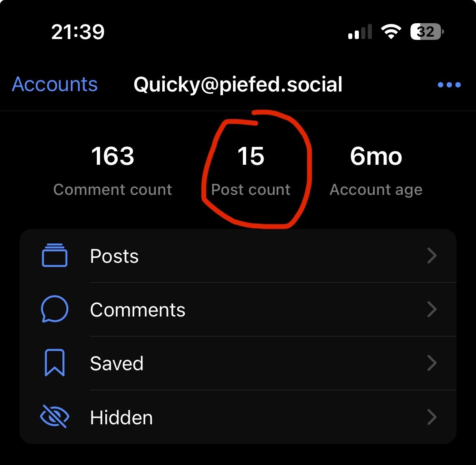Viewport: 476px width, 465px height.
Task: Expand the Comments row chevron
Action: (432, 309)
